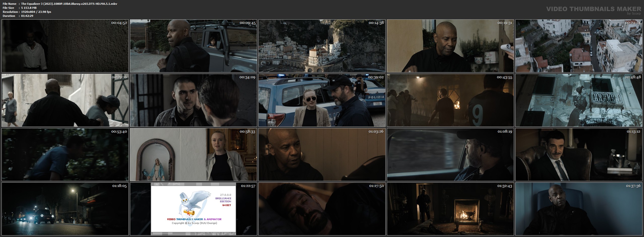Click the Duration value 01:42:29

pos(27,16)
